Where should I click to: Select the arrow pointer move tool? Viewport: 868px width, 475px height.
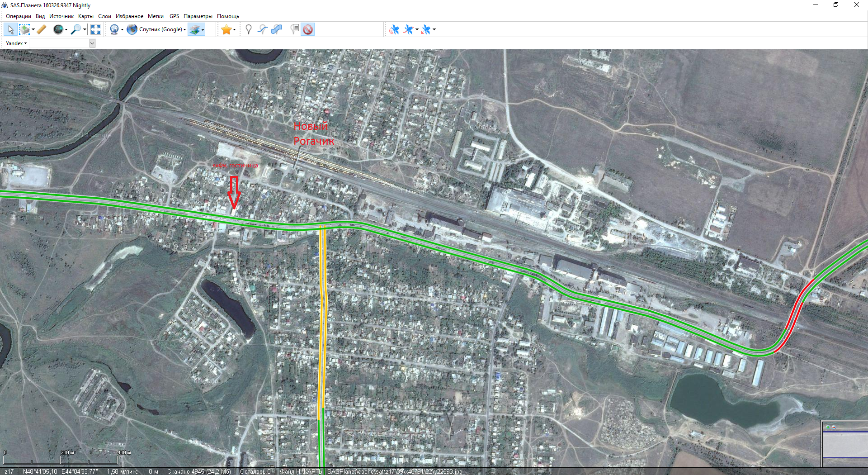pos(11,29)
